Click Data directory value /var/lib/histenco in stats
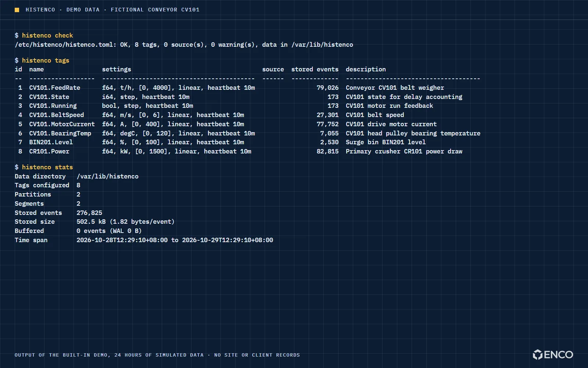Image resolution: width=588 pixels, height=368 pixels. (108, 176)
